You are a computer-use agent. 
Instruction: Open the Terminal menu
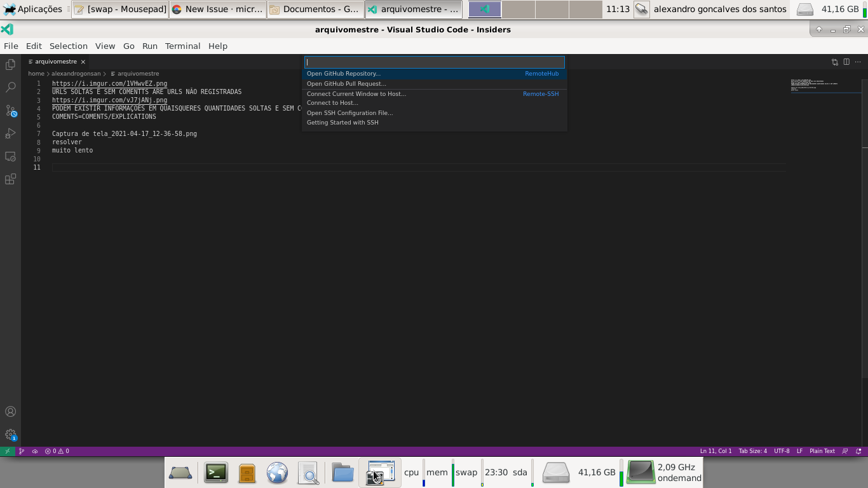(x=182, y=46)
